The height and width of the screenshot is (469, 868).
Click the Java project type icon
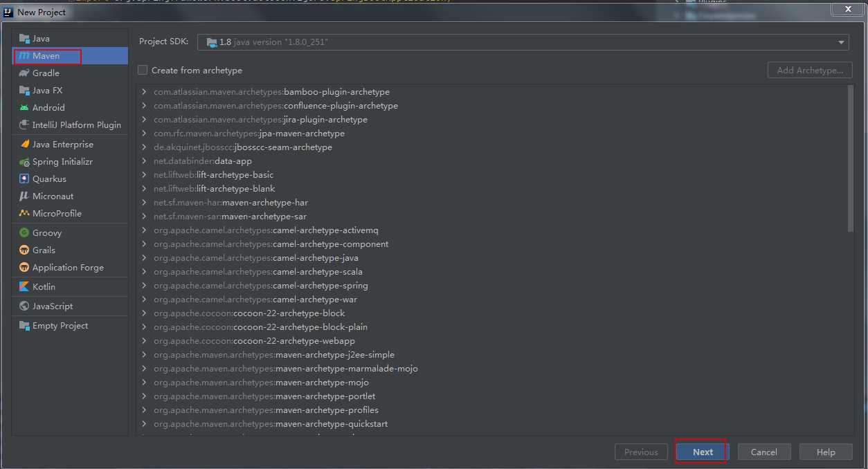[x=24, y=39]
